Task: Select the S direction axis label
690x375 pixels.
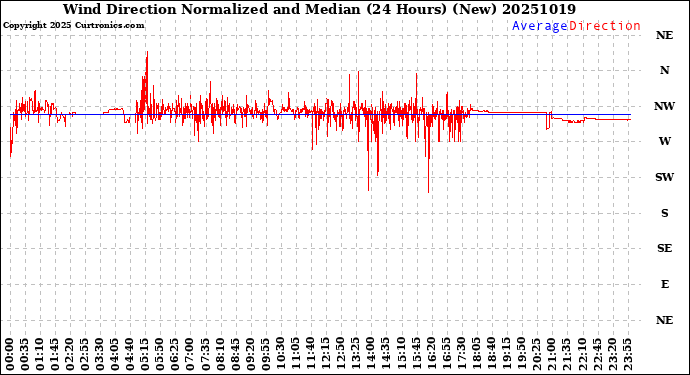Action: coord(664,213)
